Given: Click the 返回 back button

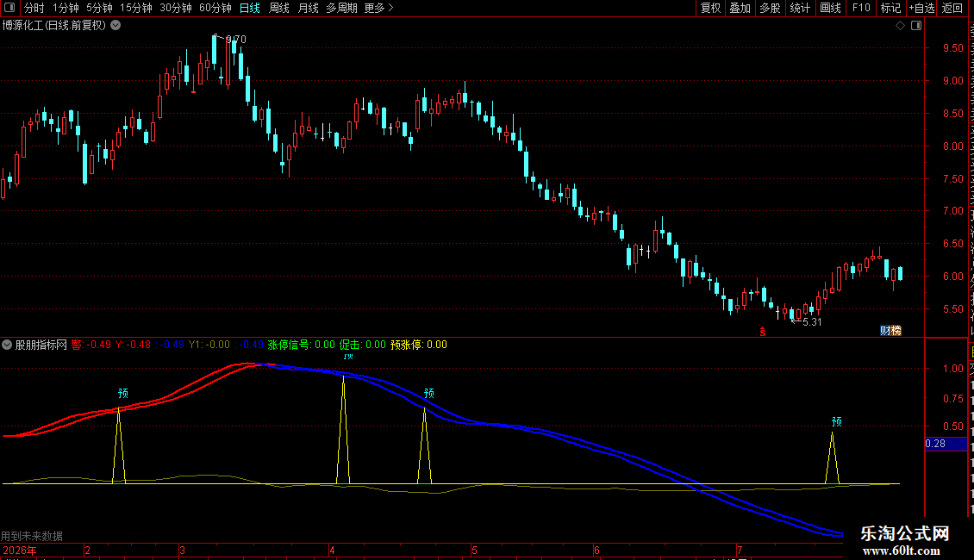Looking at the screenshot, I should (x=952, y=8).
